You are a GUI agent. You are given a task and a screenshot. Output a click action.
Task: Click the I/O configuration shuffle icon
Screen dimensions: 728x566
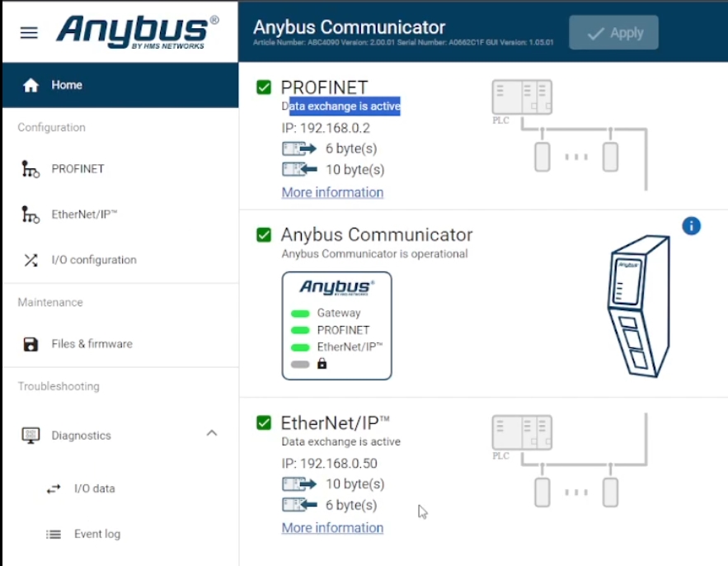click(x=31, y=260)
